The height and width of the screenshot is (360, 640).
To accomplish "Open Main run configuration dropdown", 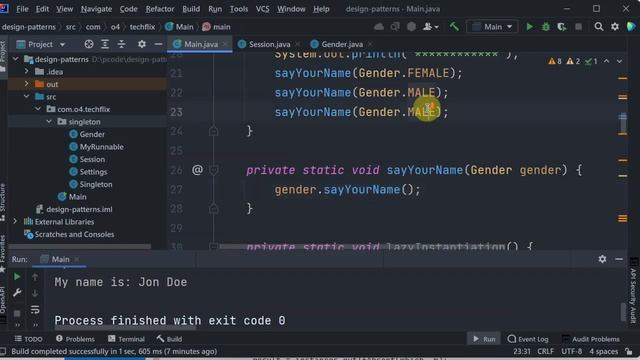I will point(492,27).
